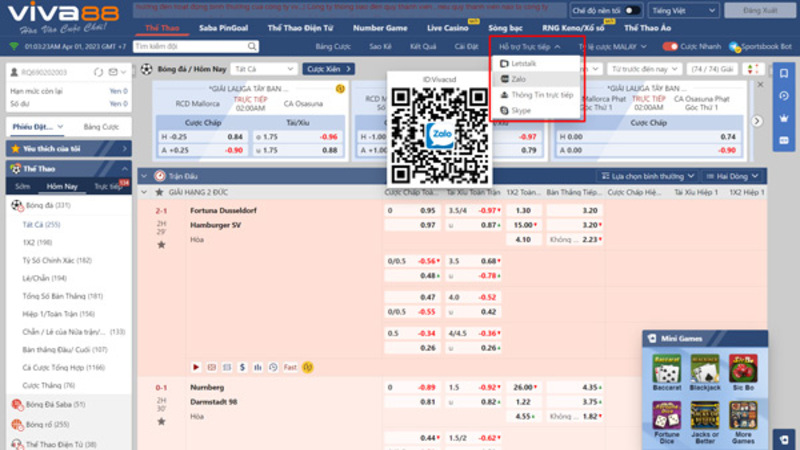Viewport: 800px width, 450px height.
Task: Open More Games in Mini Games
Action: (x=743, y=422)
